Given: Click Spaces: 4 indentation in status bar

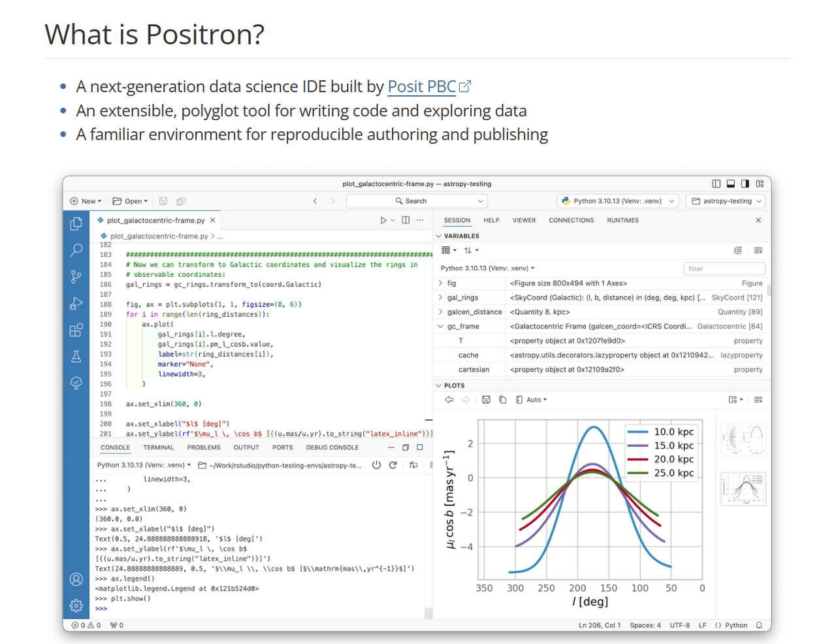Looking at the screenshot, I should pyautogui.click(x=645, y=625).
